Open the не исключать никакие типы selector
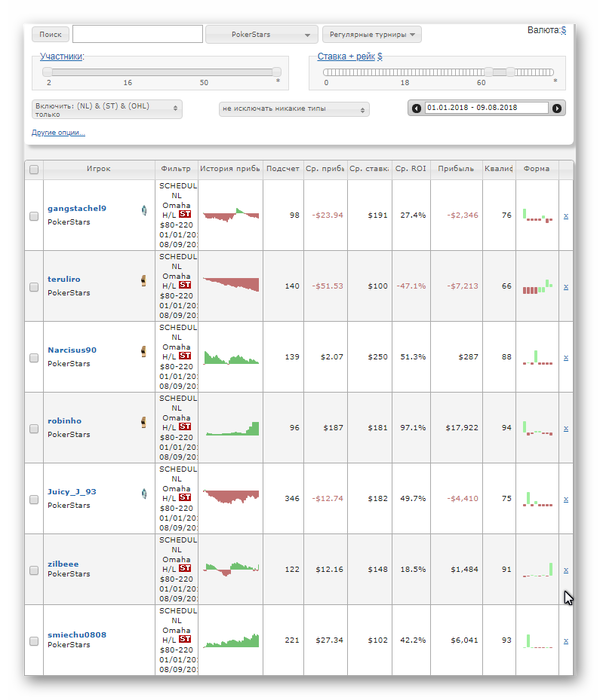This screenshot has height=700, width=600. click(x=294, y=109)
